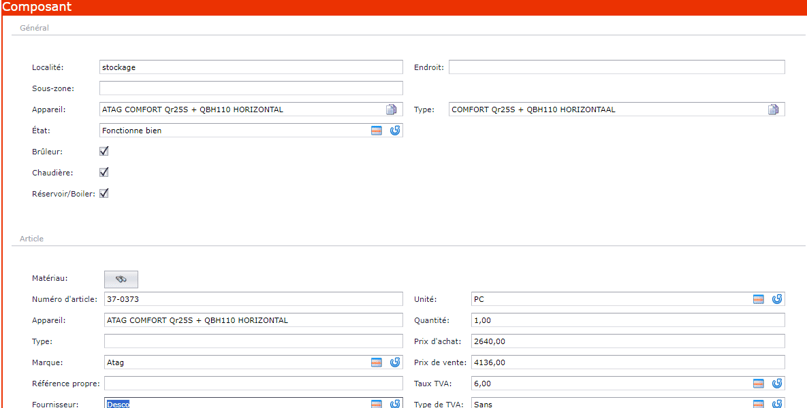The height and width of the screenshot is (408, 807).
Task: Click the Localité field containing stockage
Action: coord(251,67)
